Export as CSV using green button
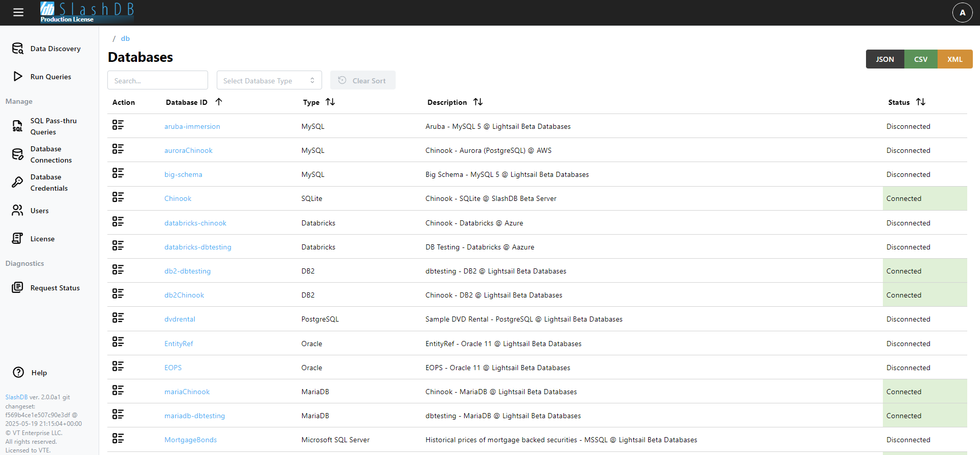 (x=920, y=59)
